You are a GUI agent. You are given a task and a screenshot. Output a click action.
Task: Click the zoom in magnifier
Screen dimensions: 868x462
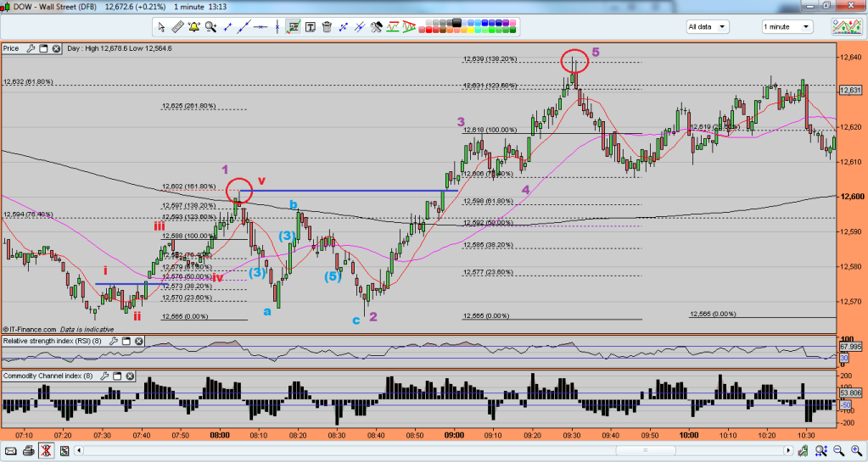pyautogui.click(x=856, y=451)
